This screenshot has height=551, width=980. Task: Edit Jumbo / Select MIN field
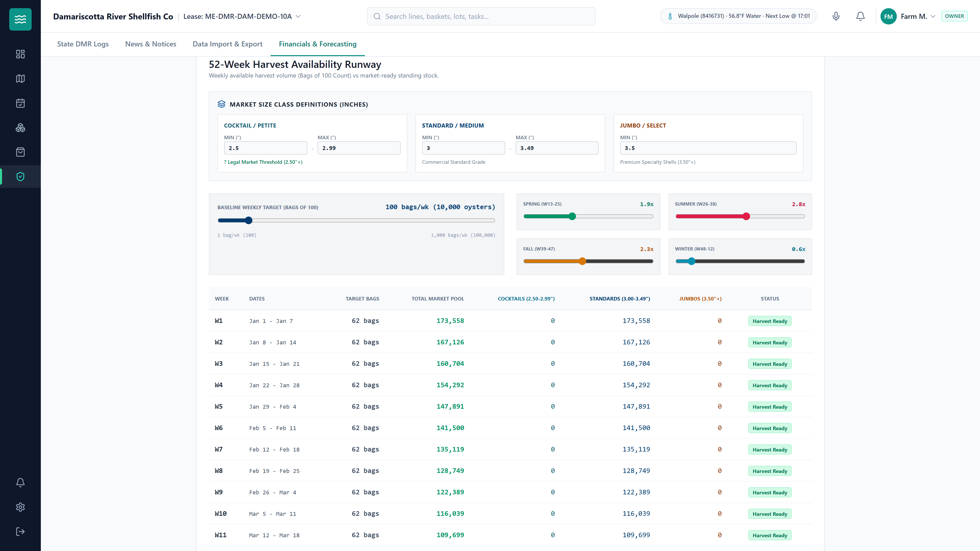pos(708,148)
